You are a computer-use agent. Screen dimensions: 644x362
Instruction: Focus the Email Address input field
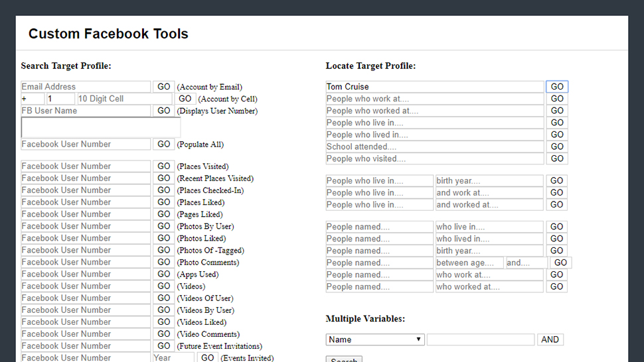click(x=86, y=87)
